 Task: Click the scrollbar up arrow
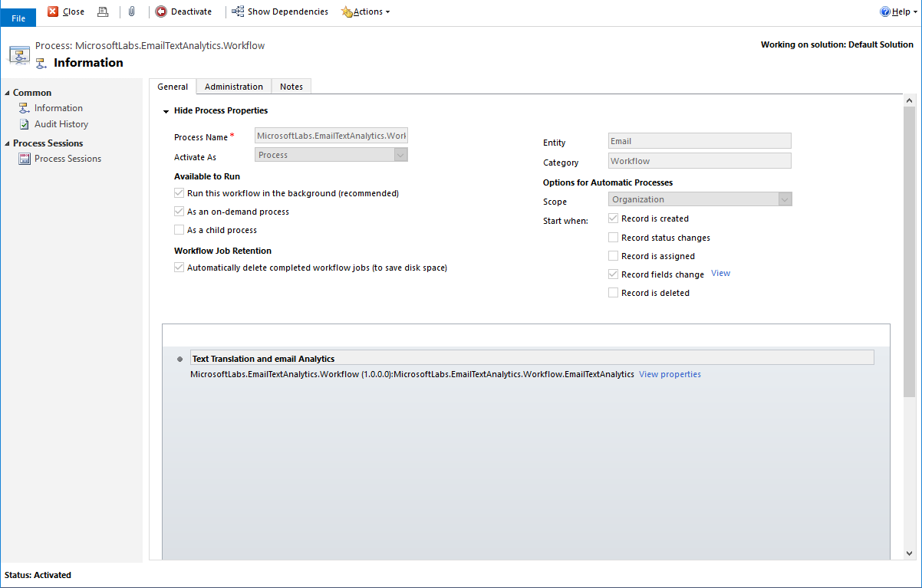(910, 100)
